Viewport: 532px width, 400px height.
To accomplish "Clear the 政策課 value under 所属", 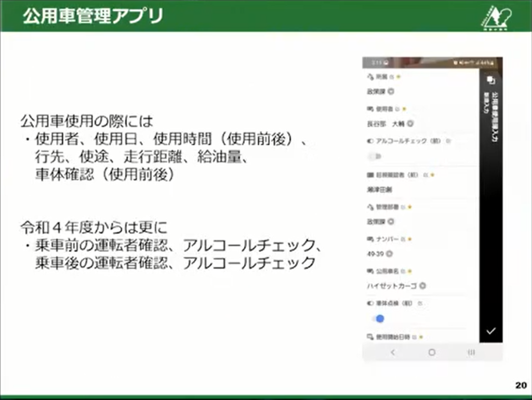I will click(x=391, y=91).
